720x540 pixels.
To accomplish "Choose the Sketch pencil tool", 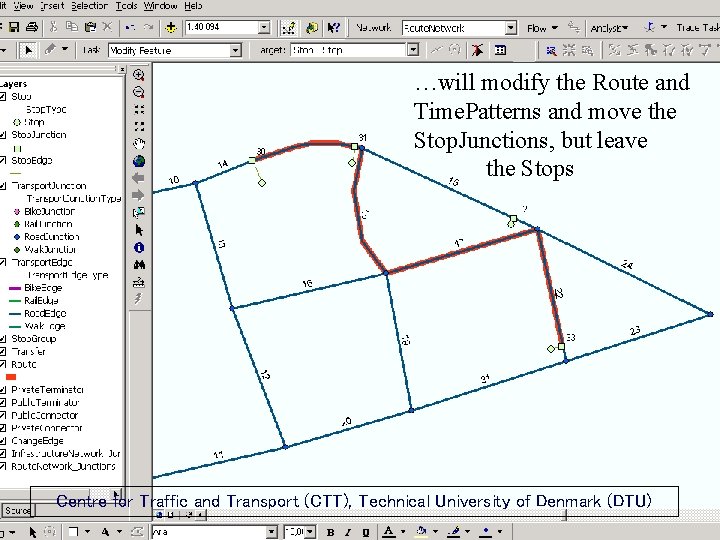I will 50,49.
